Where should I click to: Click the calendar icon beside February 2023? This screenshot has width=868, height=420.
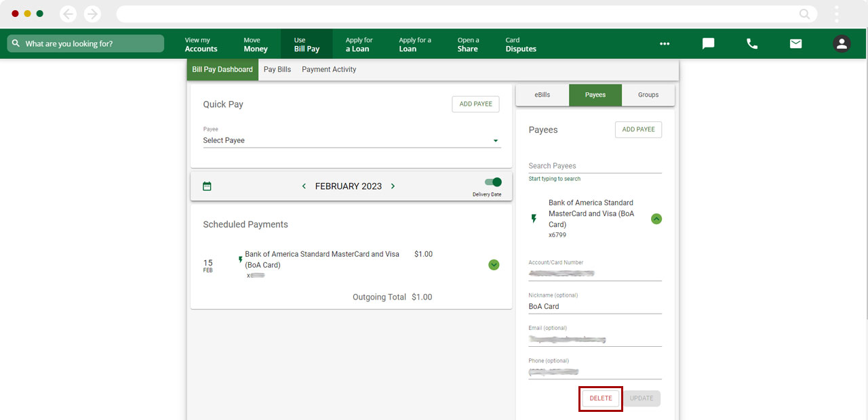click(x=208, y=186)
